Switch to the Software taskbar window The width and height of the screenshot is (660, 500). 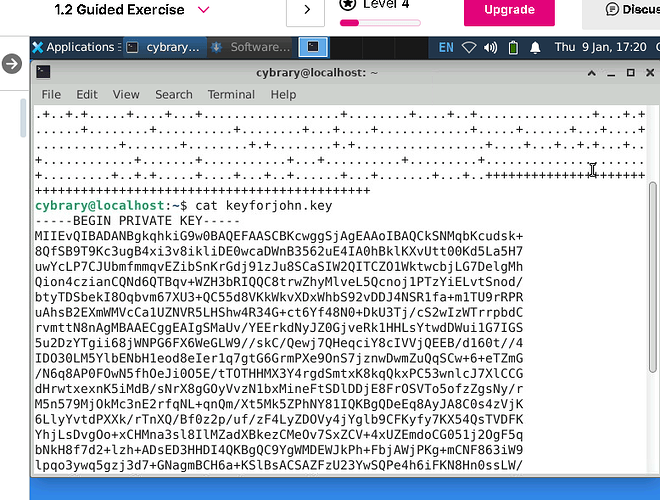pos(251,47)
